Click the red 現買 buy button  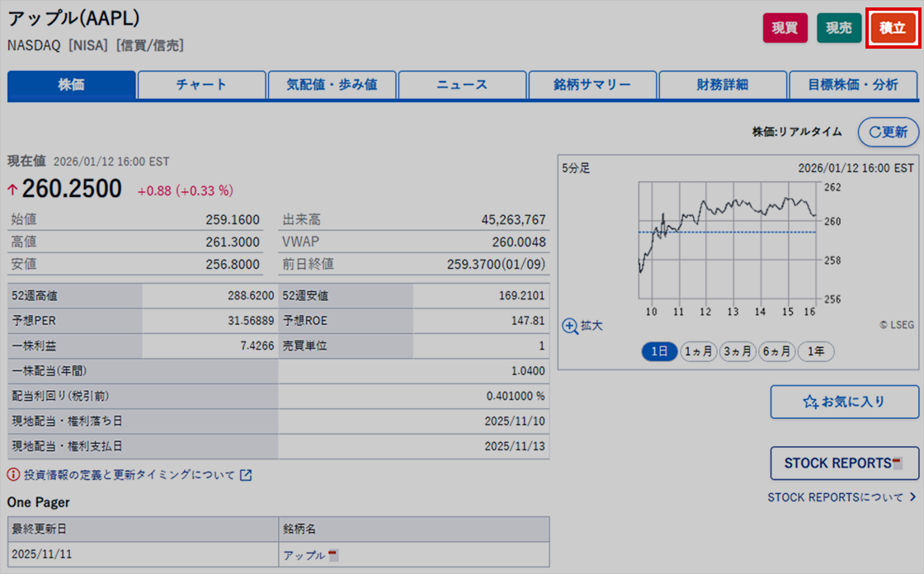coord(784,28)
